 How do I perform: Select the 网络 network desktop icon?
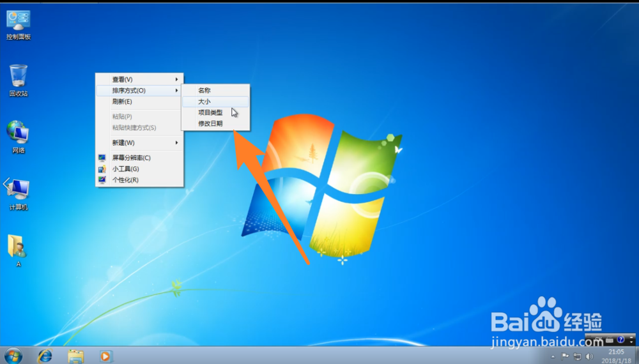click(18, 137)
